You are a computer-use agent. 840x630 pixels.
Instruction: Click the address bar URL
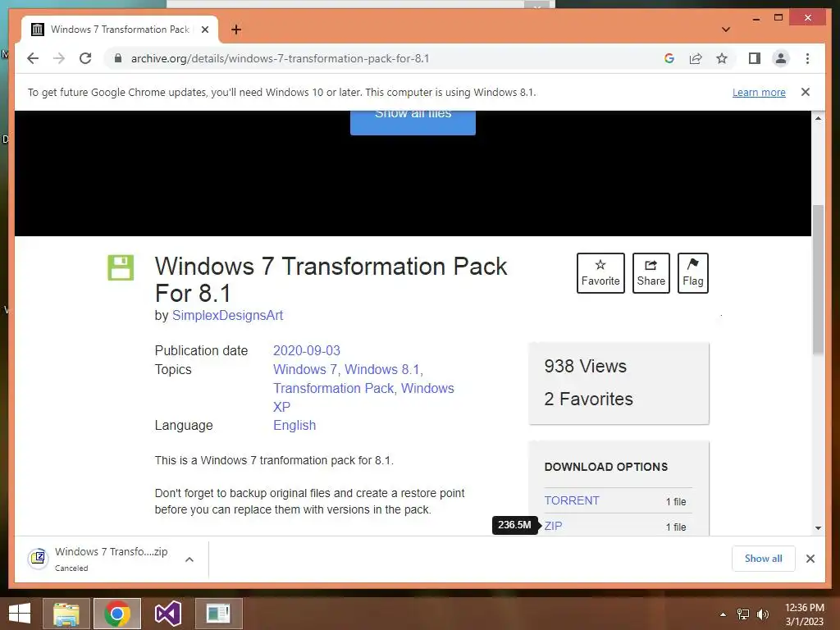pyautogui.click(x=281, y=58)
